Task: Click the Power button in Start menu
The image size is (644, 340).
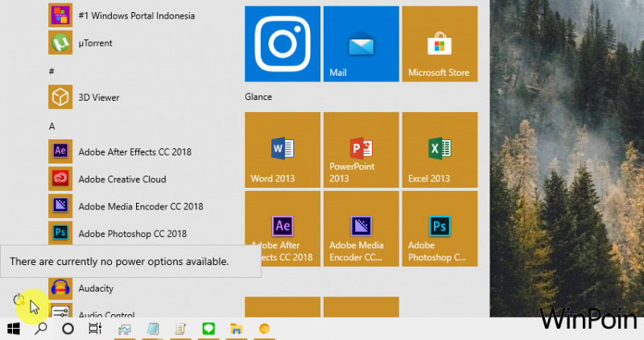Action: [19, 300]
